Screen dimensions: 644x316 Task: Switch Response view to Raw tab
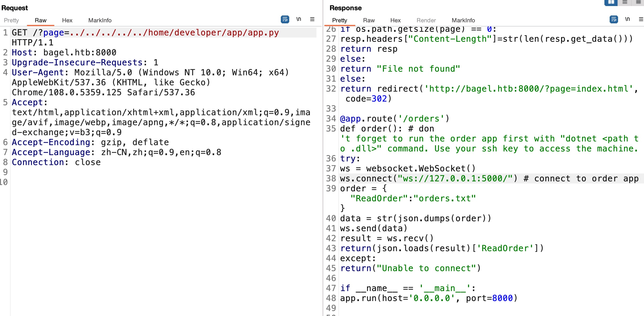pos(369,20)
